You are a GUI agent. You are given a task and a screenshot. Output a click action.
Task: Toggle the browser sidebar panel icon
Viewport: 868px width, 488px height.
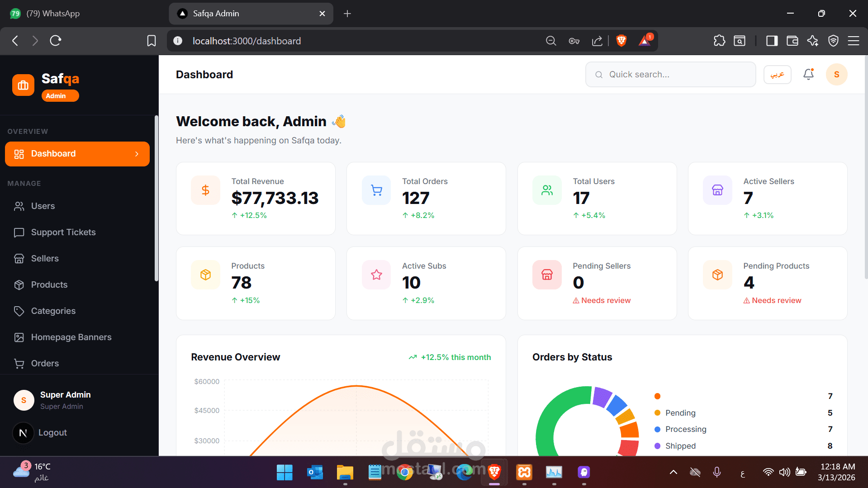[772, 41]
